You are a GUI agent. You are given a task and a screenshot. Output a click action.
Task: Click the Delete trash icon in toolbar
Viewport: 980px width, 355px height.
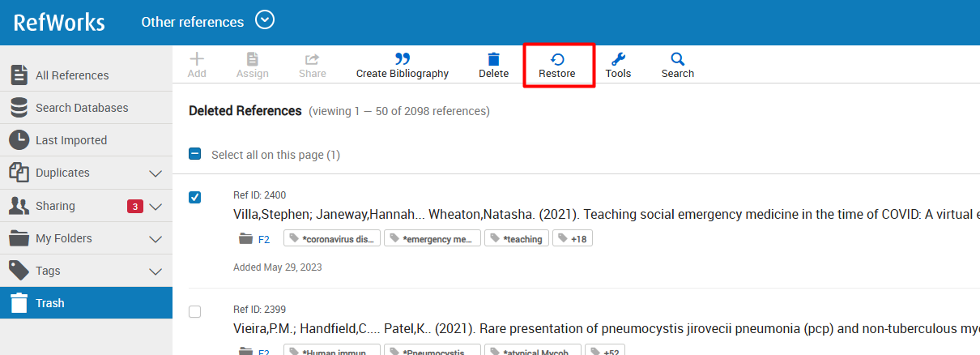pyautogui.click(x=494, y=59)
